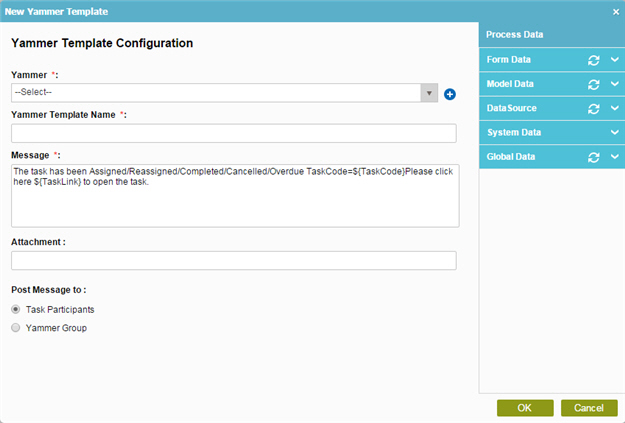625x423 pixels.
Task: Expand the Form Data chevron
Action: point(615,59)
